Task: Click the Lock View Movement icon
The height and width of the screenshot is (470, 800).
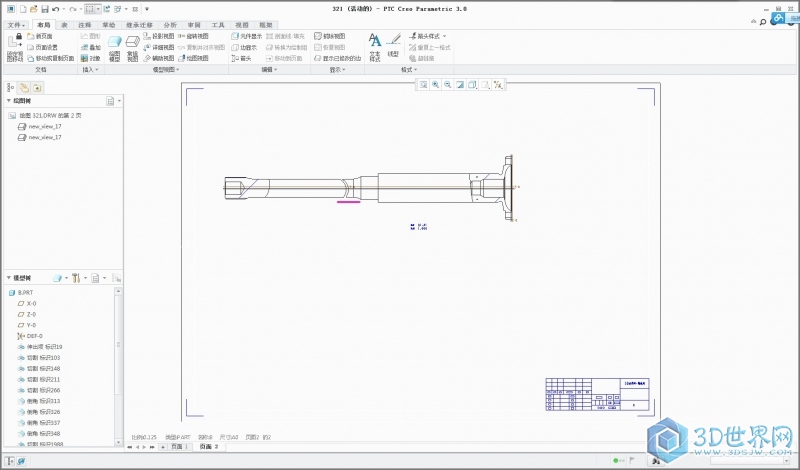Action: tap(15, 47)
